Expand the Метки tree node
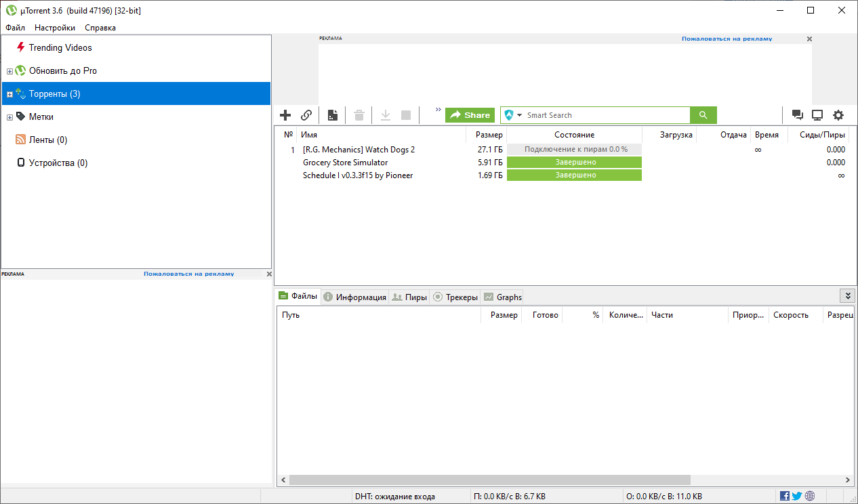 point(9,117)
